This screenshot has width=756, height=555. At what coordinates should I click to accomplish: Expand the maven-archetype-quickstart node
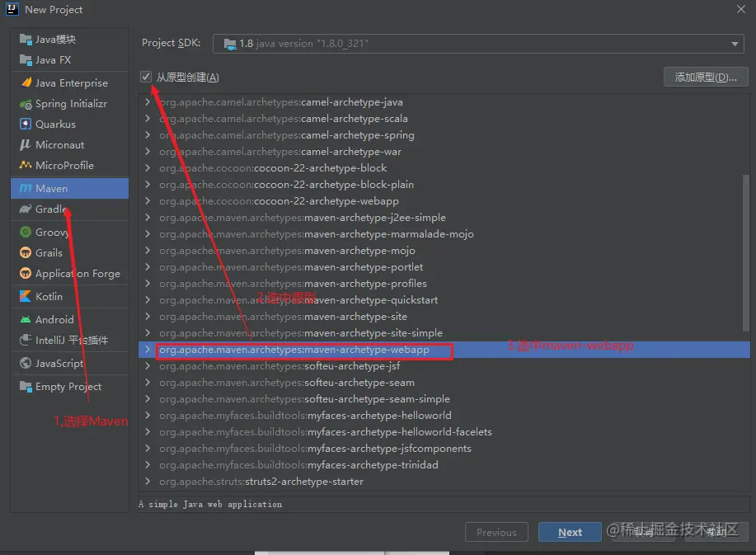(148, 300)
